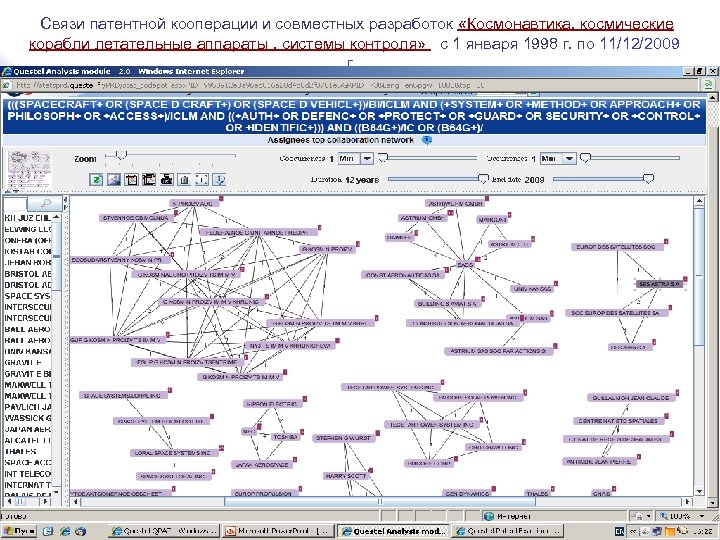This screenshot has height=540, width=720.
Task: Click the Internet Explorer go button beside address bar
Action: pos(708,85)
